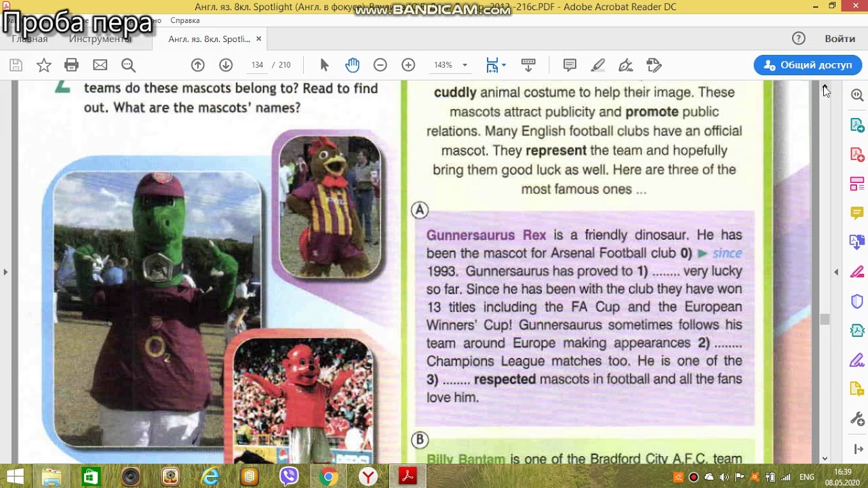Click the Войти sign-in link

[840, 39]
